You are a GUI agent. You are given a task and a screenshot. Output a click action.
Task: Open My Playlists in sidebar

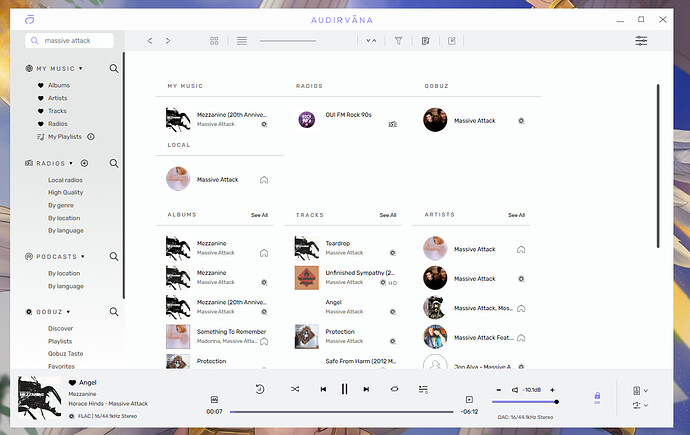(x=65, y=137)
